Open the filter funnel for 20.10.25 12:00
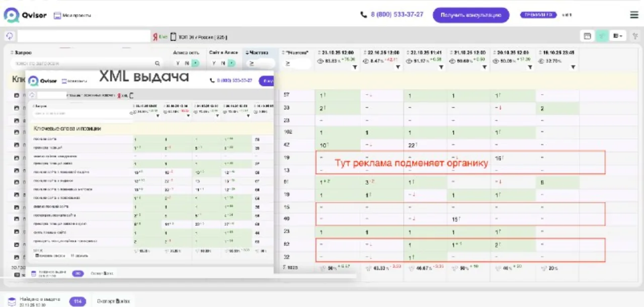 pyautogui.click(x=530, y=67)
